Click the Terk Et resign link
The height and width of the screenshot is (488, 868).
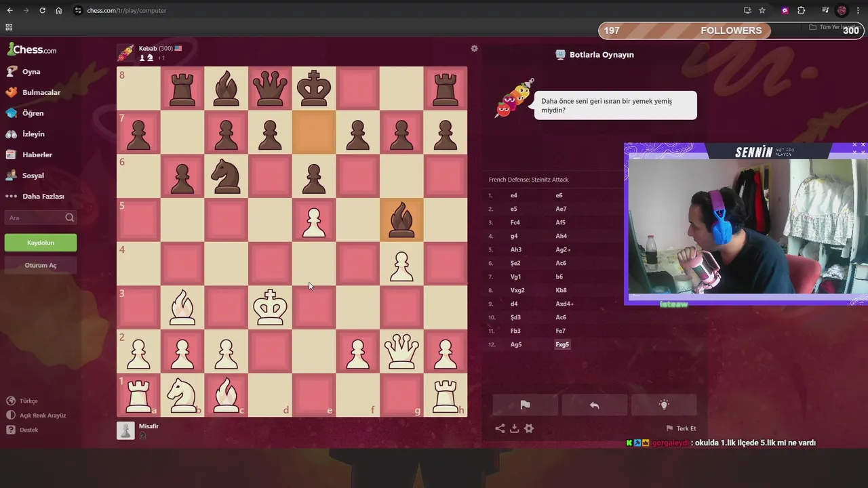pos(681,428)
